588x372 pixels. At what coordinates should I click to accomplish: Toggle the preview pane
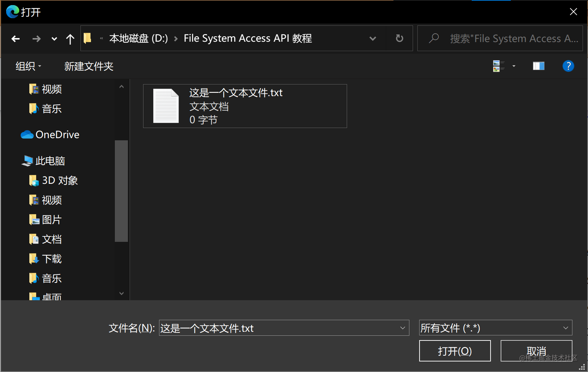point(538,66)
